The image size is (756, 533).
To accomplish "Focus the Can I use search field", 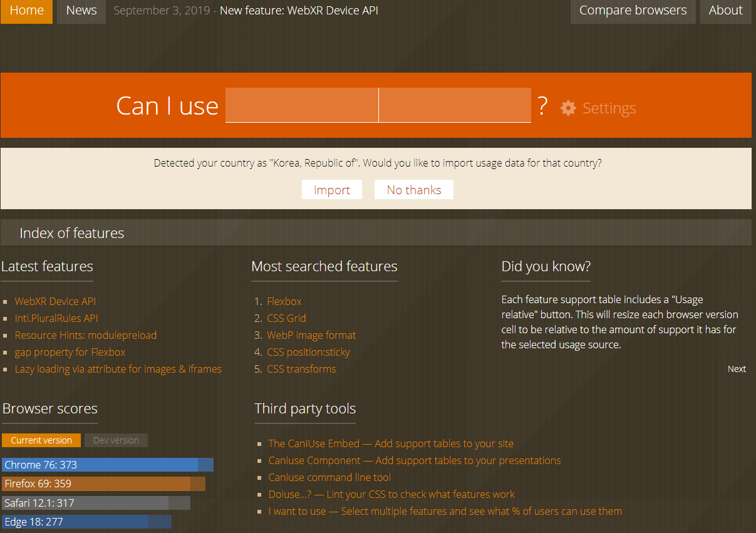I will click(x=378, y=105).
